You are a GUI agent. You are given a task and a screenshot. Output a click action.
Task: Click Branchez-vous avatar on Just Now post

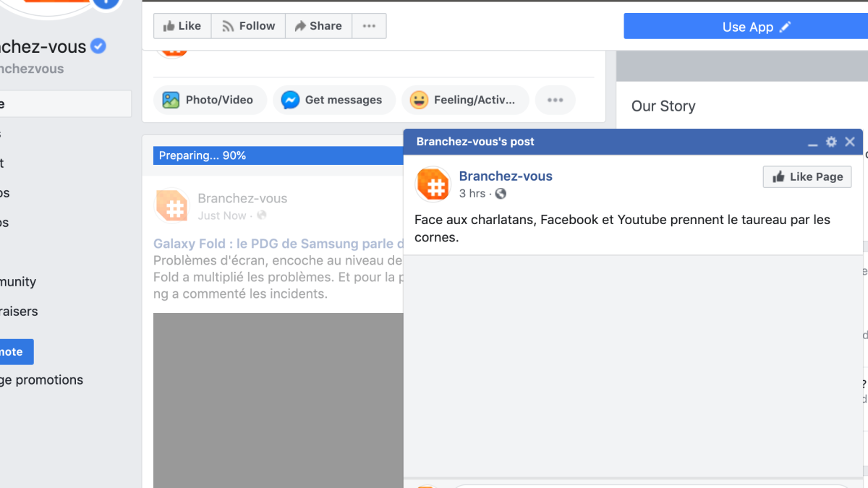coord(172,206)
